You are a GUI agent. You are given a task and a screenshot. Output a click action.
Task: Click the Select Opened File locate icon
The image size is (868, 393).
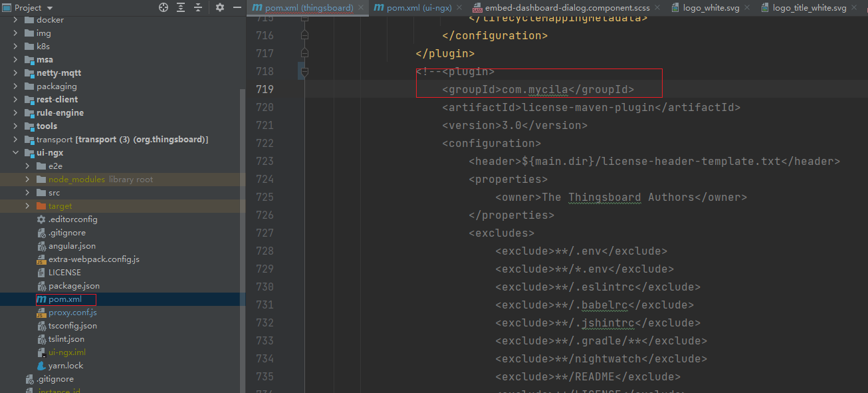click(163, 7)
